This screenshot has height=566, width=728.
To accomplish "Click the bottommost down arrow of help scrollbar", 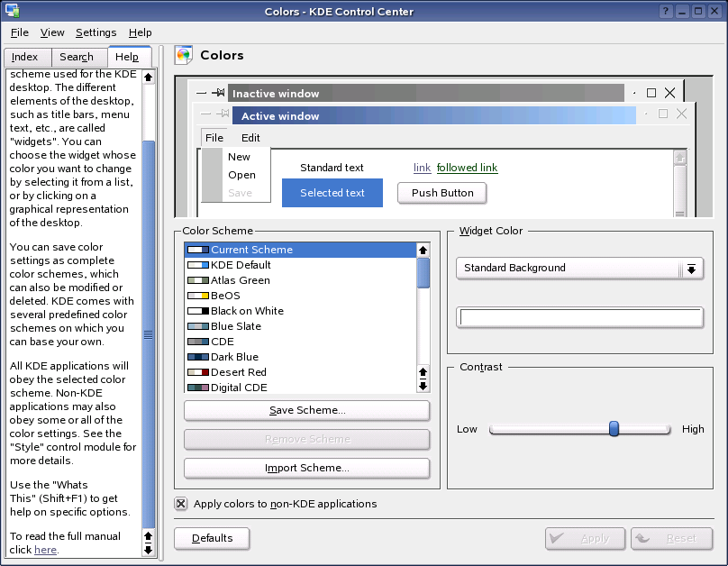I will (148, 551).
